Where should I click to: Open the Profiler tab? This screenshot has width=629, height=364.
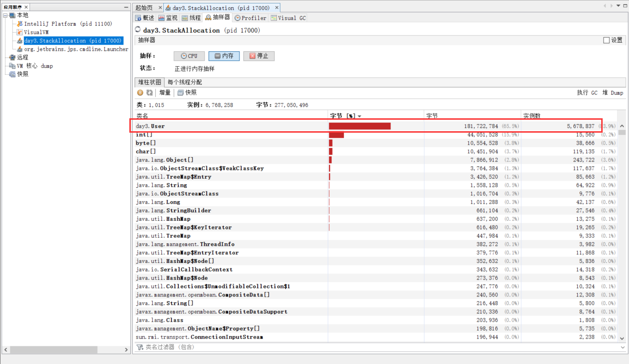pyautogui.click(x=251, y=18)
